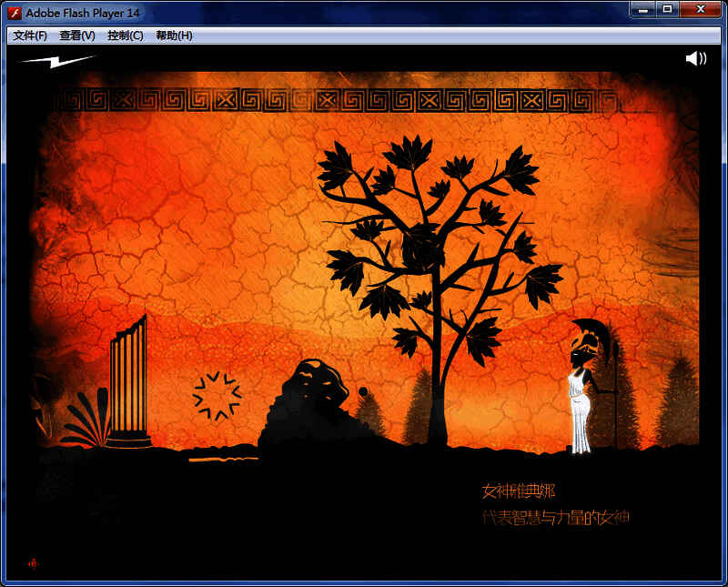Image resolution: width=728 pixels, height=587 pixels.
Task: Mute the game sound via speaker icon
Action: 696,59
